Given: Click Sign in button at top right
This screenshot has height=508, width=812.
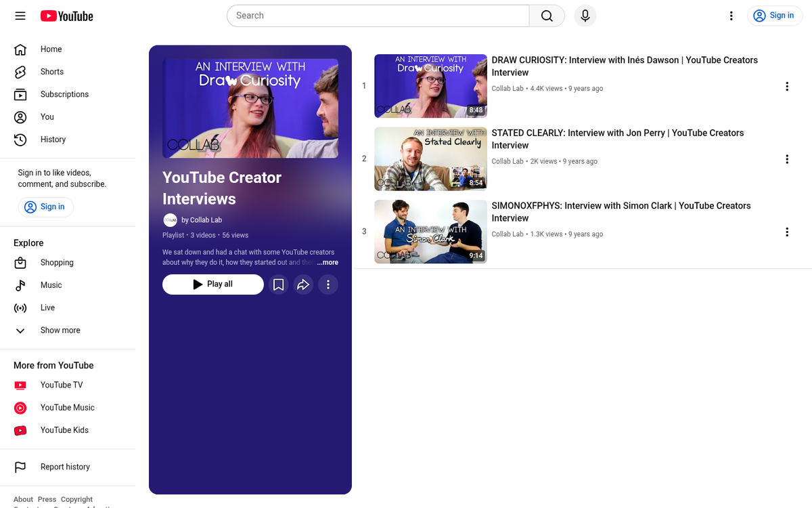Looking at the screenshot, I should pos(774,16).
